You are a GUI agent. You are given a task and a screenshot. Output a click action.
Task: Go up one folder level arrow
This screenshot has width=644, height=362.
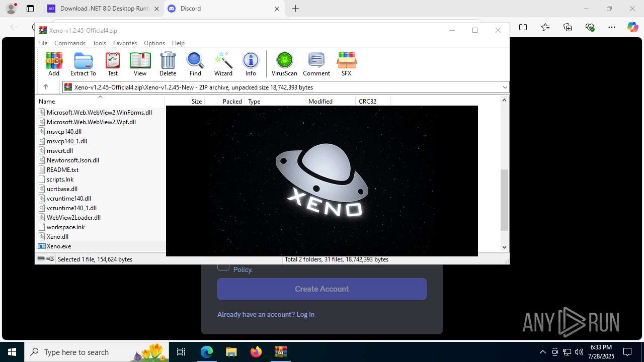46,87
